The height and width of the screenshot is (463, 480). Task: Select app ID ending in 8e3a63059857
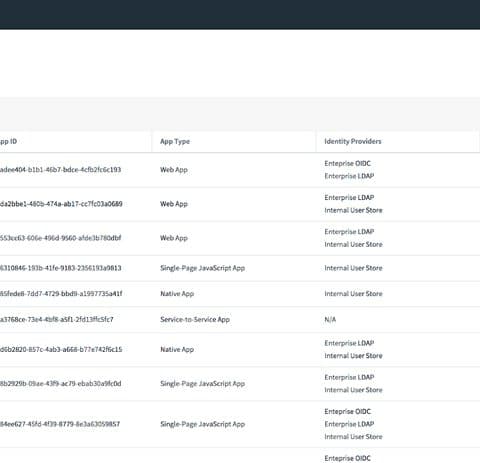tap(60, 424)
